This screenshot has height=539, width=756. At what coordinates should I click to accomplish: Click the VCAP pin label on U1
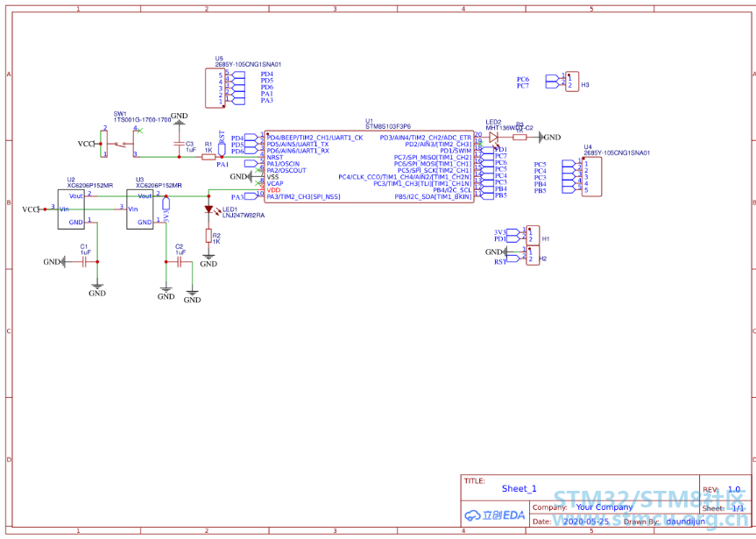point(275,183)
